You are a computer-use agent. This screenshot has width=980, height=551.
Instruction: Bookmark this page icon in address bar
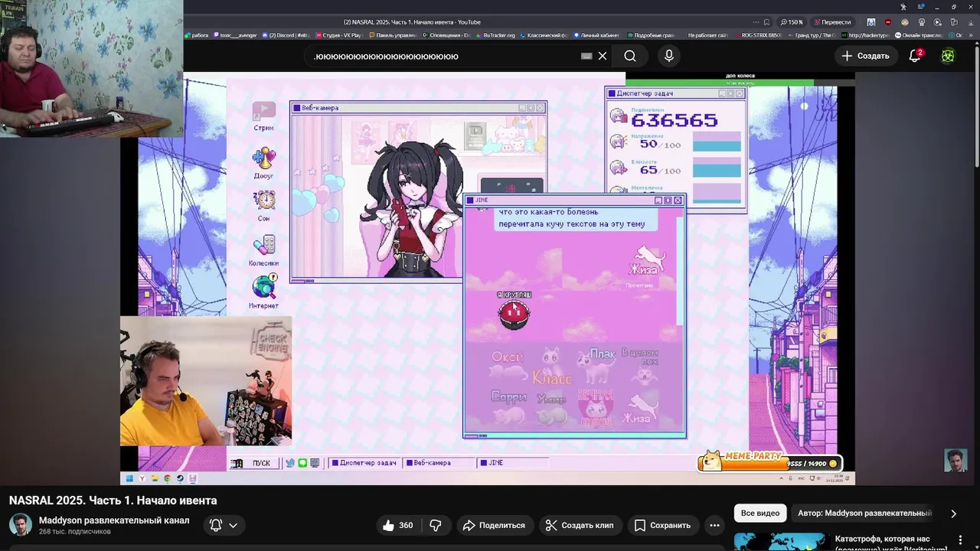click(x=766, y=22)
